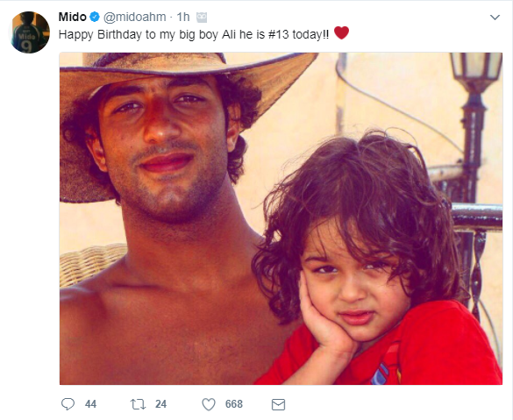The height and width of the screenshot is (420, 513).
Task: Click the street lamp in the tweet photo
Action: [x=474, y=131]
